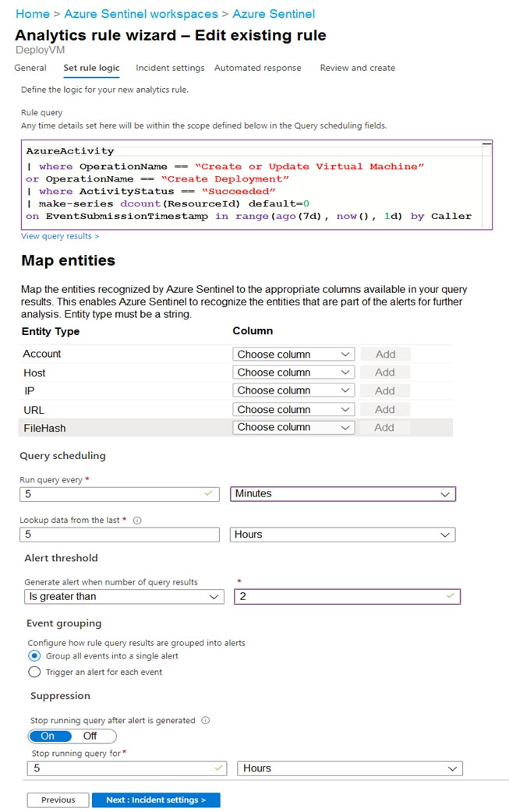Switch suppression toggle to Off
The width and height of the screenshot is (509, 812).
[90, 736]
